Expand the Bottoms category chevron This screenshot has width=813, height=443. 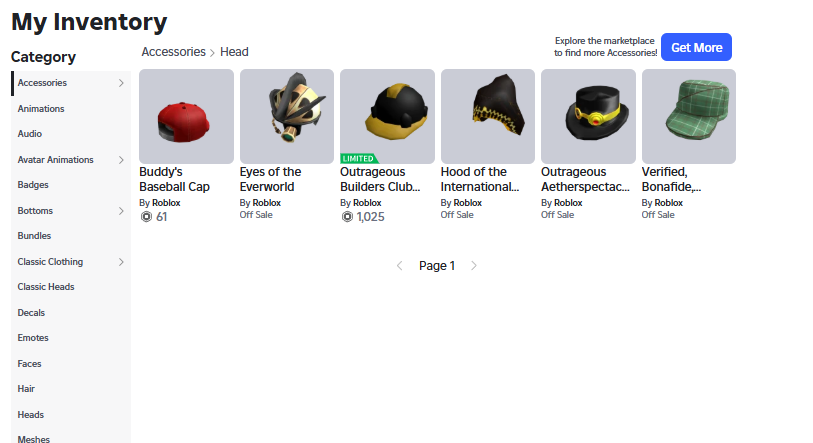(121, 211)
